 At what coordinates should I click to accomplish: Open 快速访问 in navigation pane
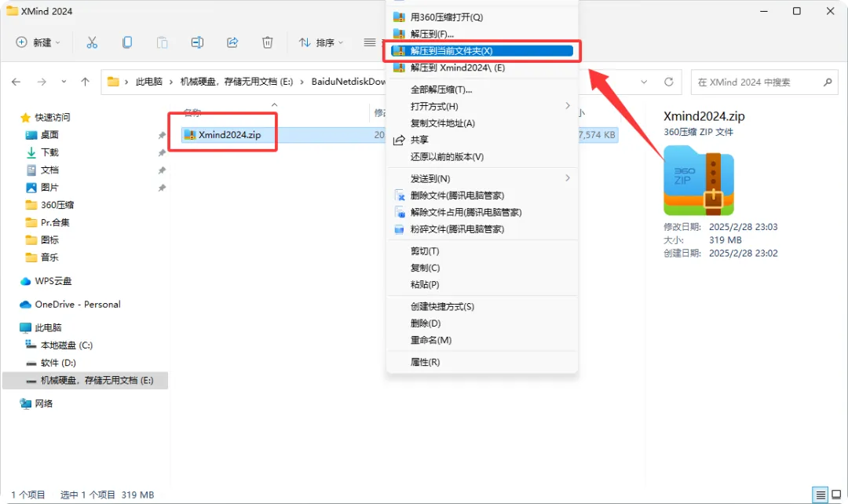click(x=45, y=117)
